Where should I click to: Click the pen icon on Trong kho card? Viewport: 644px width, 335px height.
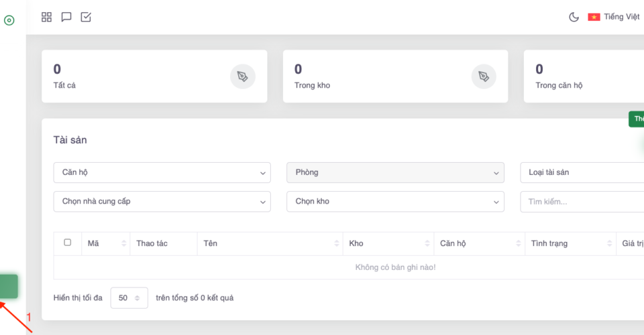(484, 76)
